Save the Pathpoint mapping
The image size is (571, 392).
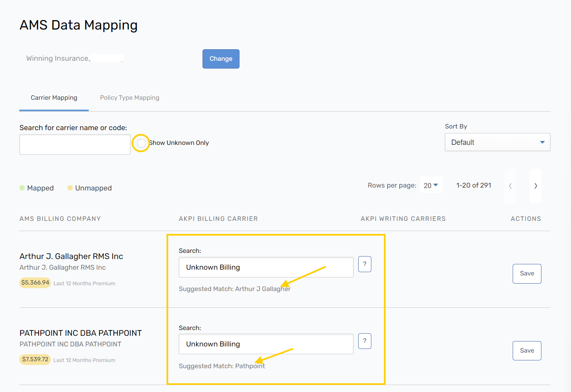click(x=527, y=351)
